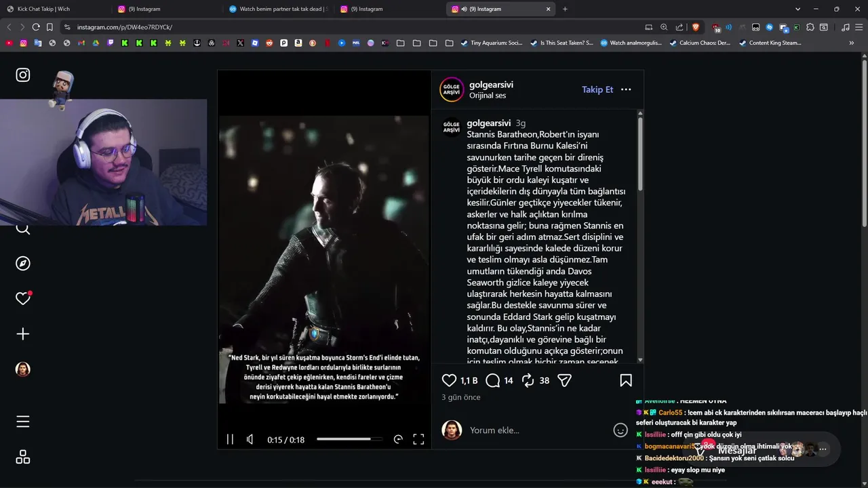Open 'Calcium Chaos: Der...' Steam bookmark
The height and width of the screenshot is (488, 868).
click(700, 43)
